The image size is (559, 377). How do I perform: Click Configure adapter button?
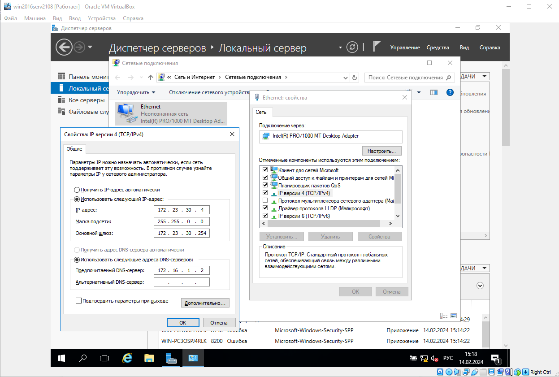coord(382,151)
